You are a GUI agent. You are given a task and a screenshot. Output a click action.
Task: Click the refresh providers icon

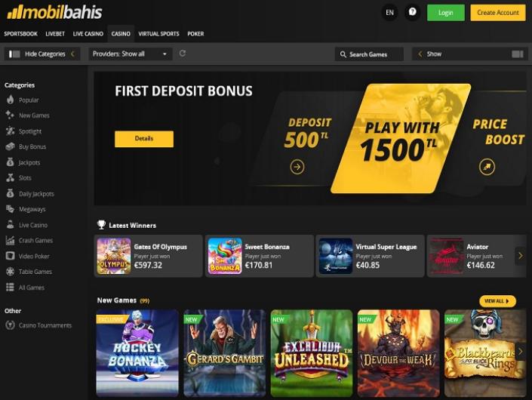coord(182,54)
